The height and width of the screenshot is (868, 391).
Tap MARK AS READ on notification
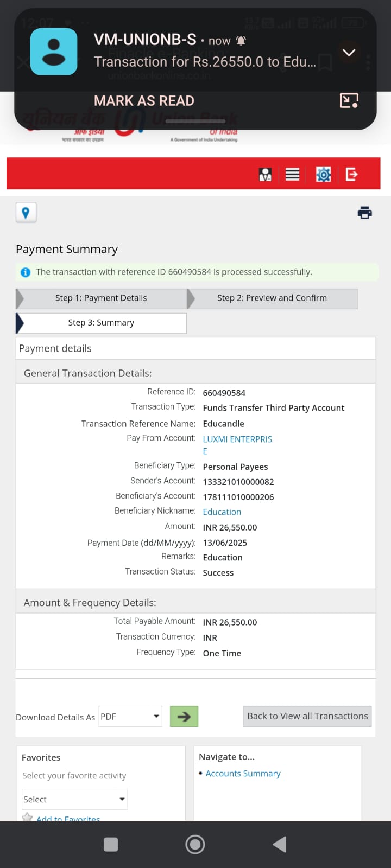point(144,101)
